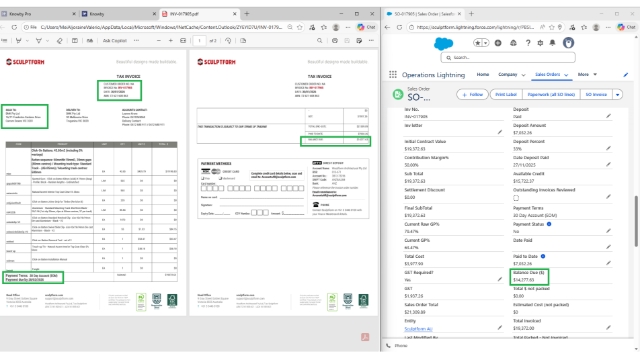This screenshot has width=640, height=360.
Task: Open more record actions dropdown
Action: click(618, 94)
